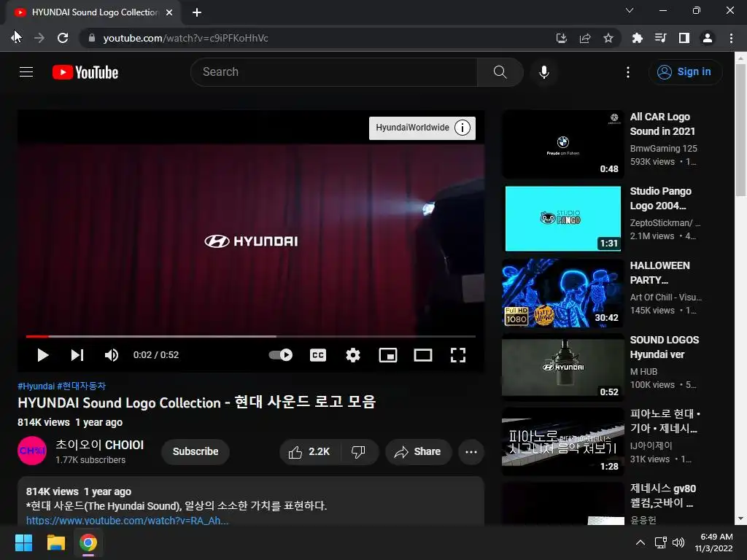This screenshot has width=747, height=560.
Task: Click into the Search field
Action: [x=334, y=72]
